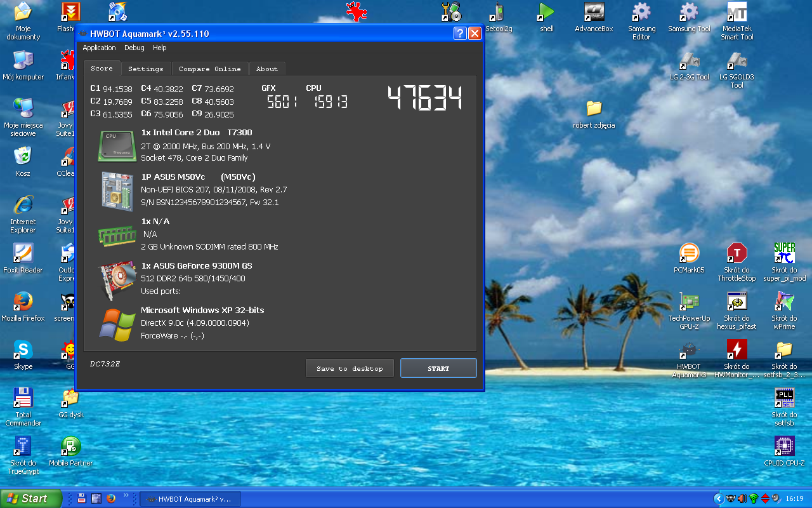Viewport: 812px width, 508px height.
Task: Click the green RAM module icon
Action: [117, 236]
